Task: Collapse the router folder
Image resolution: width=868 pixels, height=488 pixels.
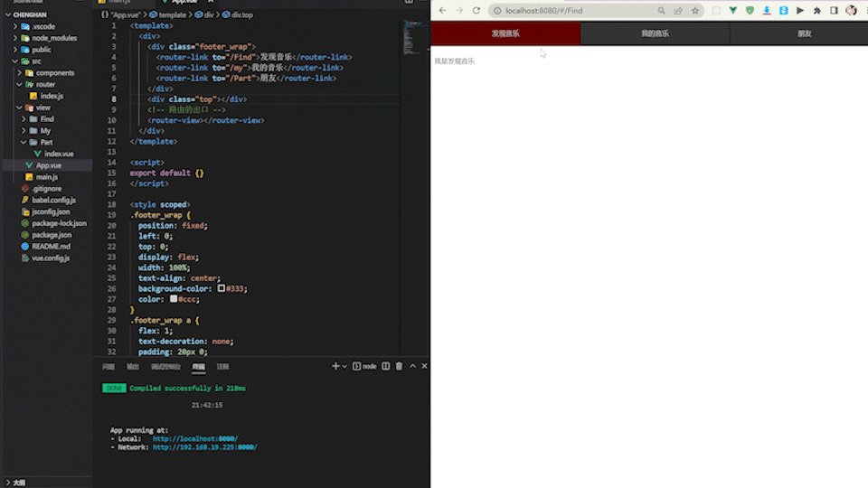Action: pyautogui.click(x=19, y=85)
